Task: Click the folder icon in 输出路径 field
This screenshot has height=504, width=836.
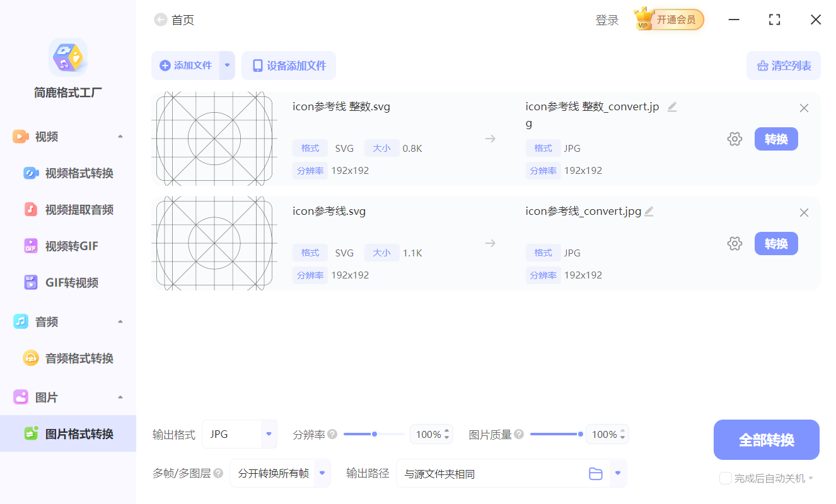Action: click(596, 474)
